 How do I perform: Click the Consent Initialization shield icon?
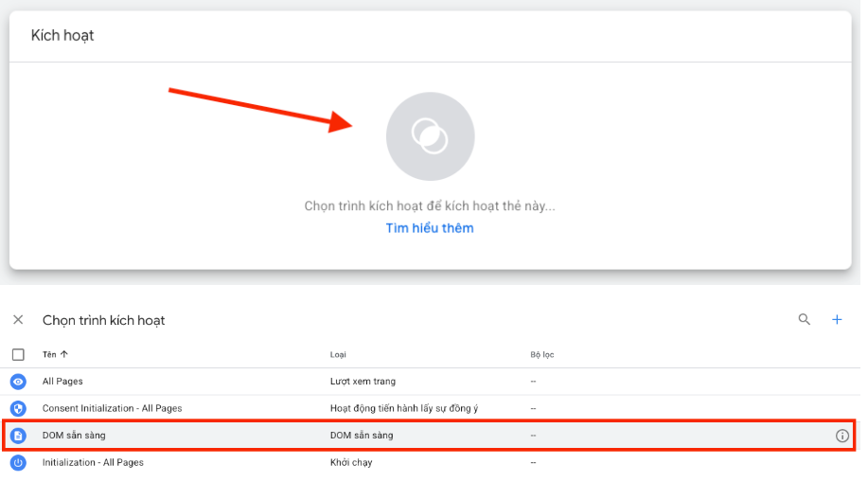point(18,408)
